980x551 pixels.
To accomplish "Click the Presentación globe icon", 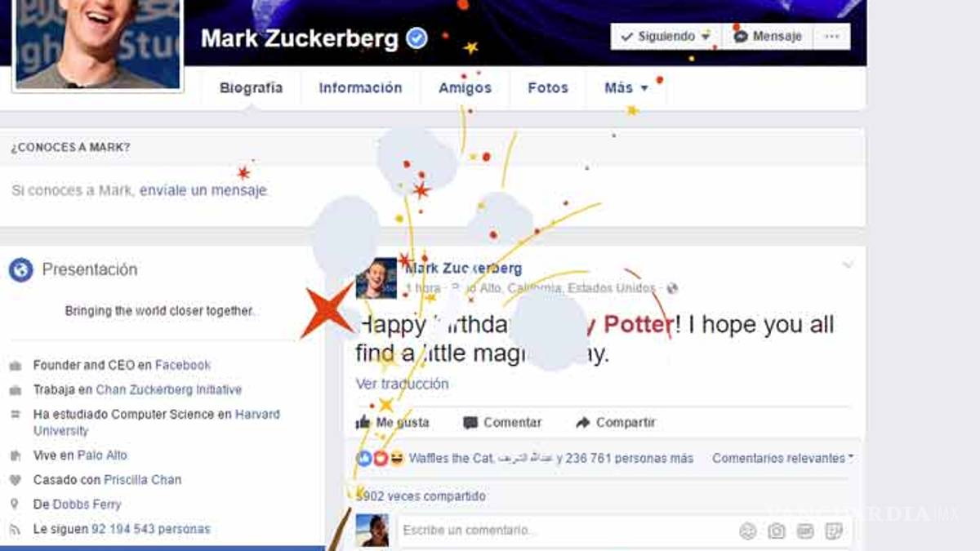I will pos(21,269).
